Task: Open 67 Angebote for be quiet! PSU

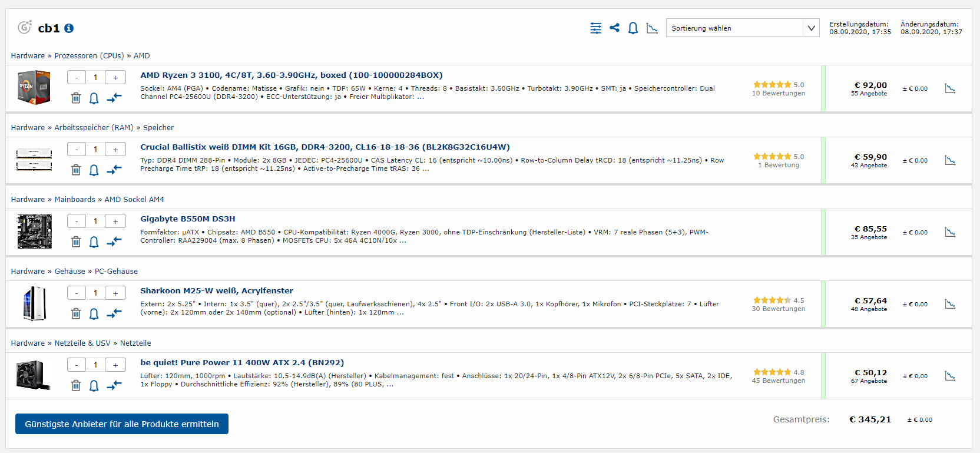Action: [x=869, y=381]
